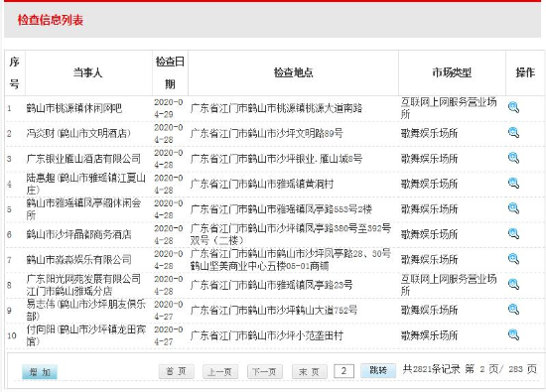Screen dimensions: 546x392
Task: Click the 跳转 jump button
Action: [x=378, y=370]
